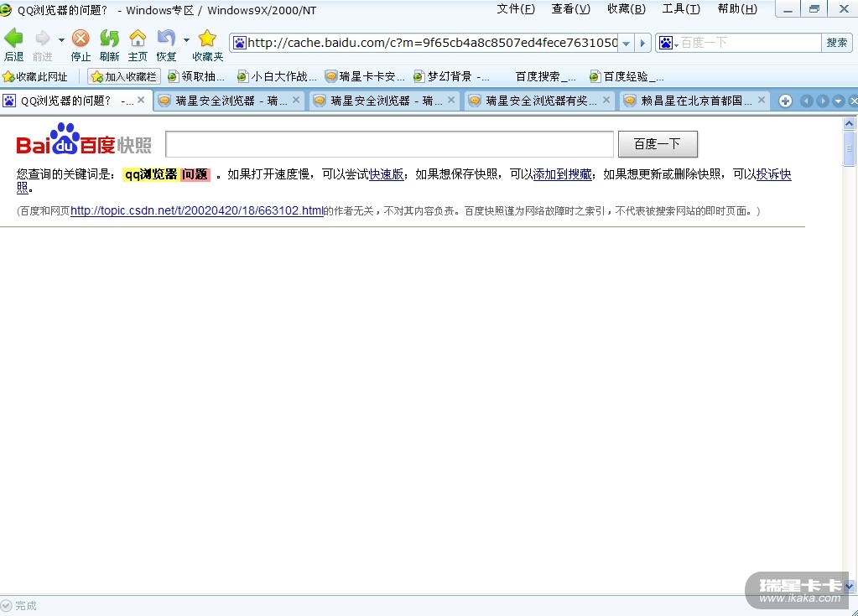
Task: Close the 赖昌星在北京首都国 tab
Action: tap(762, 100)
